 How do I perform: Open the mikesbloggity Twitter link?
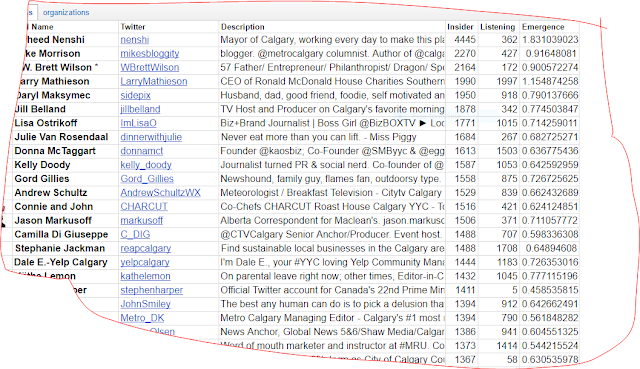[149, 54]
